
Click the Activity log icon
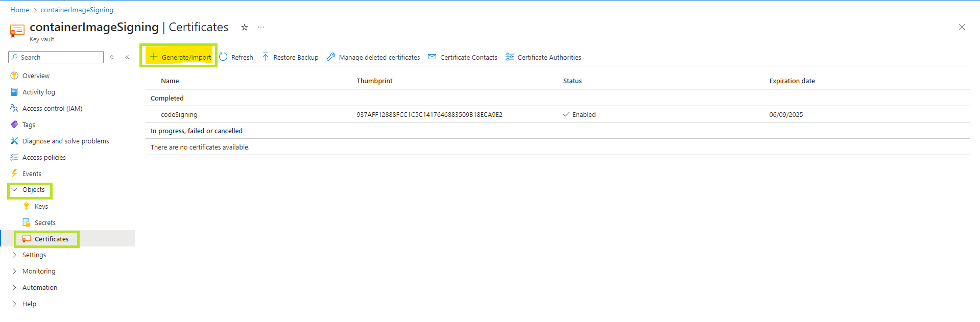coord(14,92)
